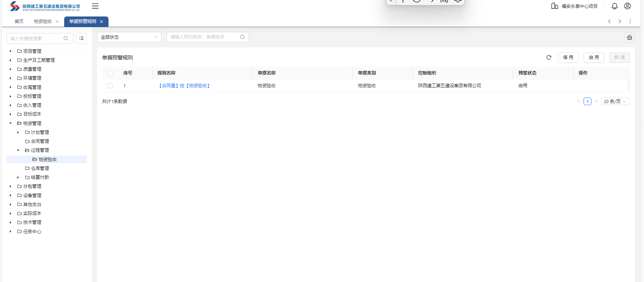Click the 停用 button
Image resolution: width=644 pixels, height=282 pixels.
(x=568, y=58)
